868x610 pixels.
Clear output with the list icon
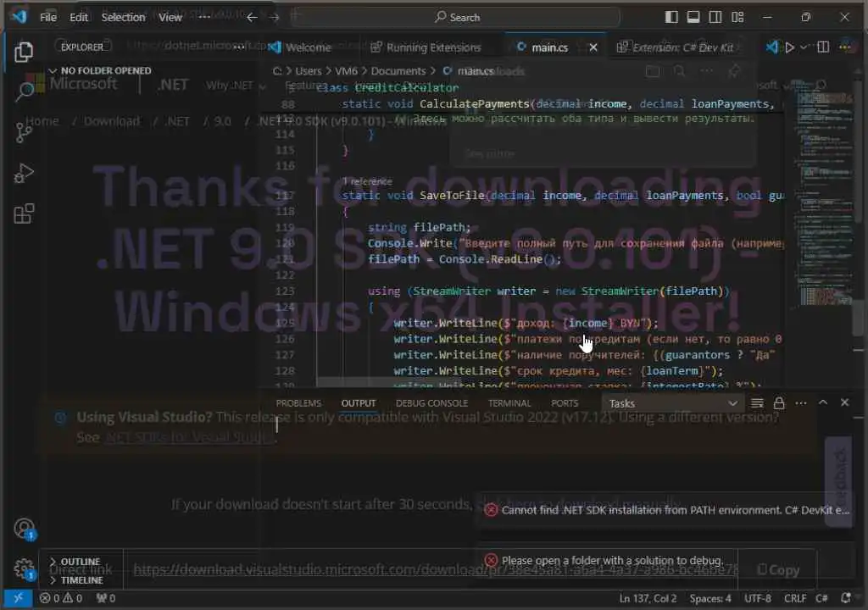point(757,403)
